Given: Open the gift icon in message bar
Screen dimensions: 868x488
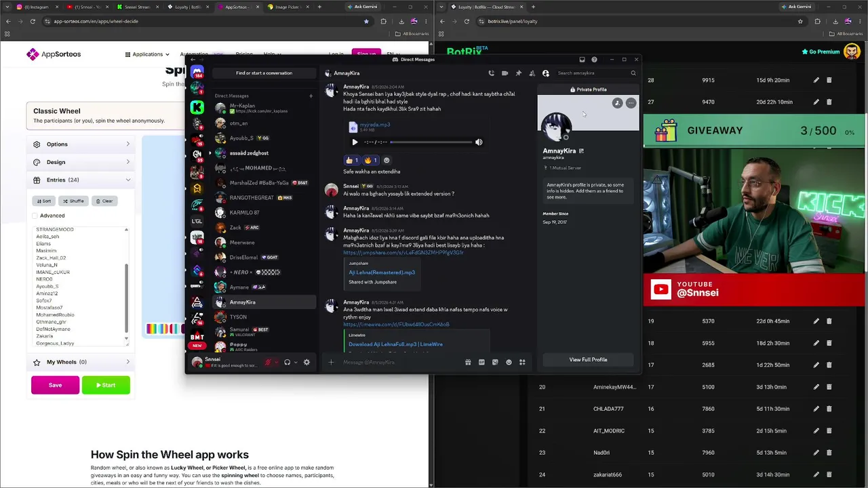Looking at the screenshot, I should pos(468,363).
